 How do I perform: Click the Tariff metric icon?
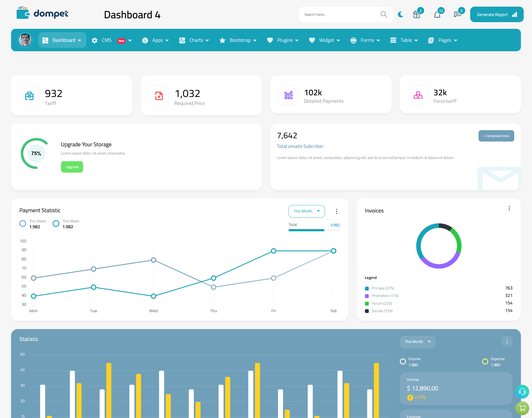(x=29, y=95)
